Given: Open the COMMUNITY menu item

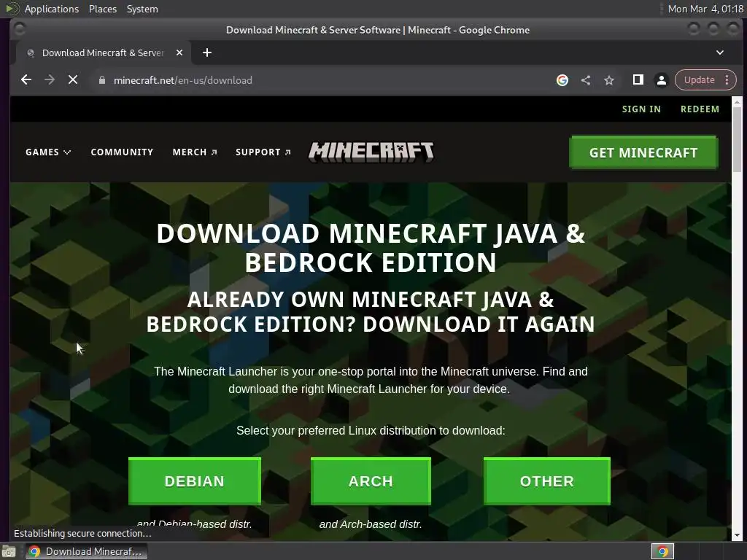Looking at the screenshot, I should (x=122, y=152).
